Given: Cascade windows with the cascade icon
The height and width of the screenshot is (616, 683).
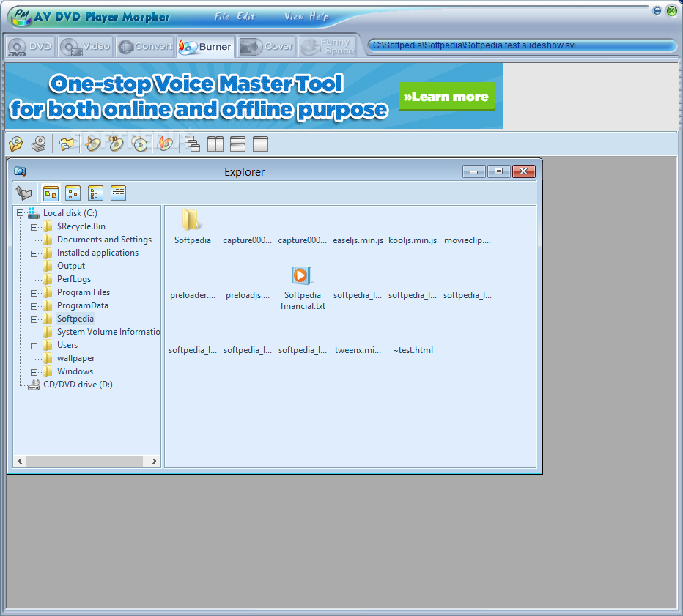Looking at the screenshot, I should coord(192,144).
